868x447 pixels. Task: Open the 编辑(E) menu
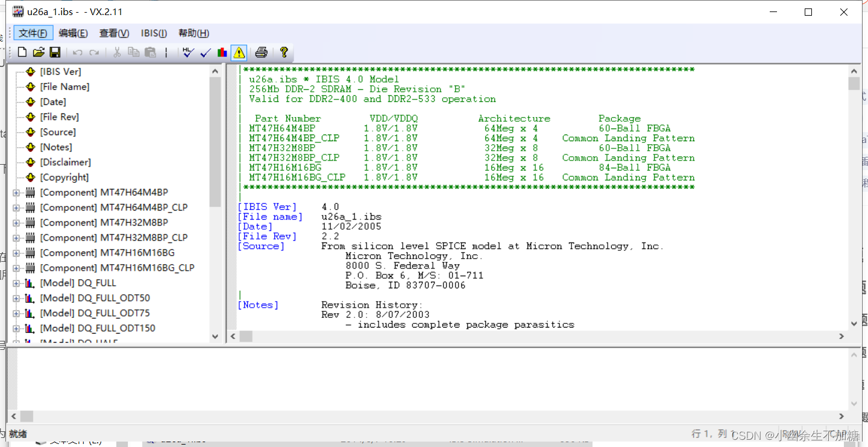73,33
